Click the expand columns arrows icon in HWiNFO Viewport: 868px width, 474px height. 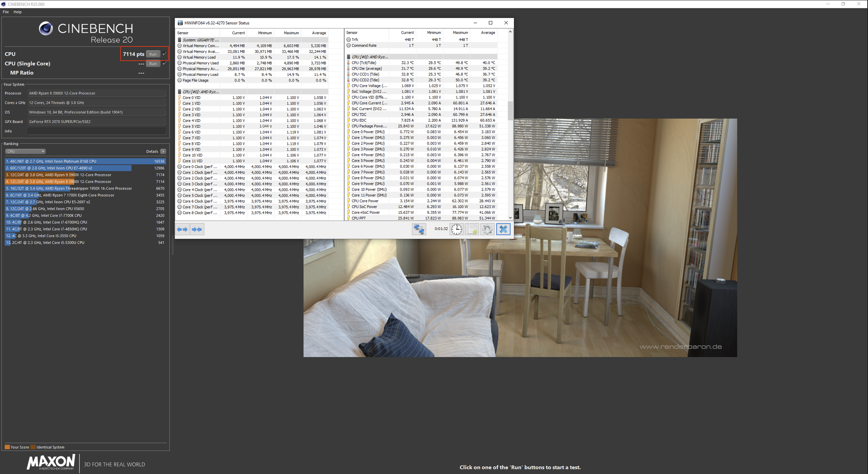click(182, 229)
